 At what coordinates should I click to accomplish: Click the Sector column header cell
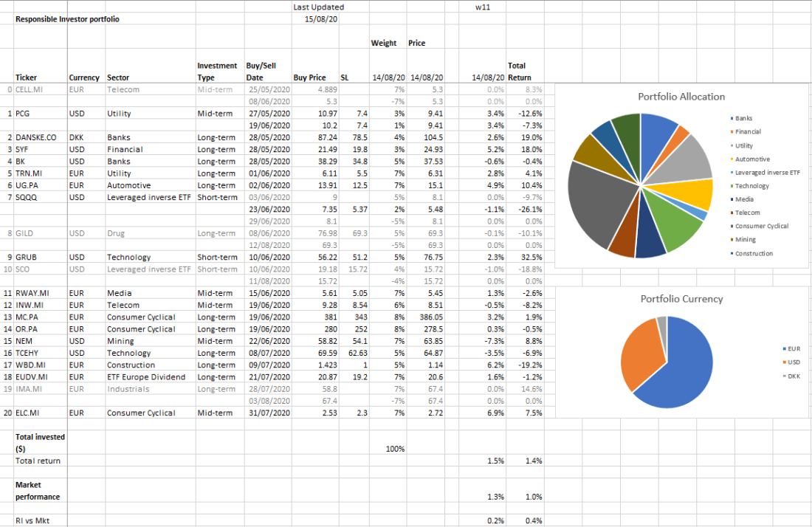click(x=118, y=77)
